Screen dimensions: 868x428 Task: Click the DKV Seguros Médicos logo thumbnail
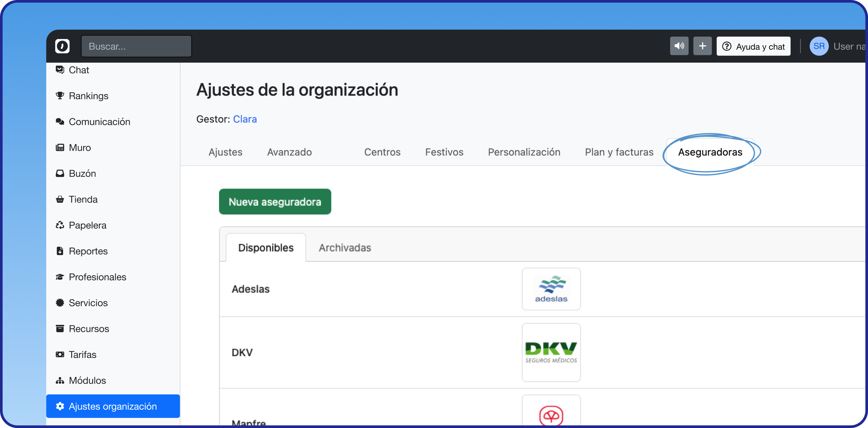pyautogui.click(x=551, y=352)
